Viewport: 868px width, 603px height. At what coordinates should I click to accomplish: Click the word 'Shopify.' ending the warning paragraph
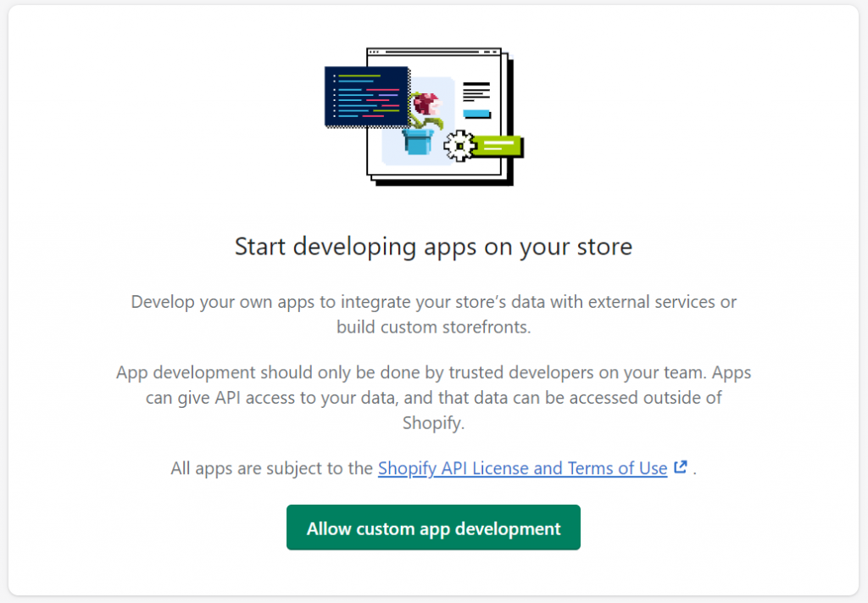click(x=433, y=423)
